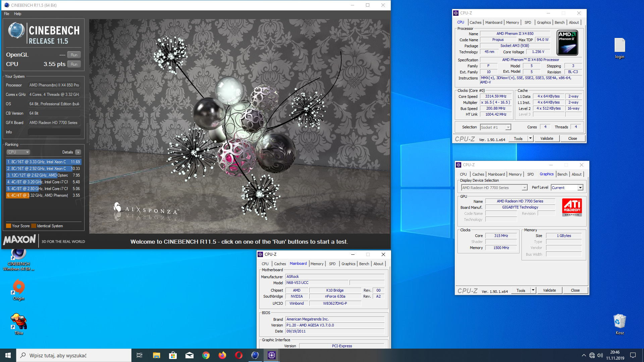Screen dimensions: 644x362
Task: Show hidden system tray icons
Action: pyautogui.click(x=584, y=355)
